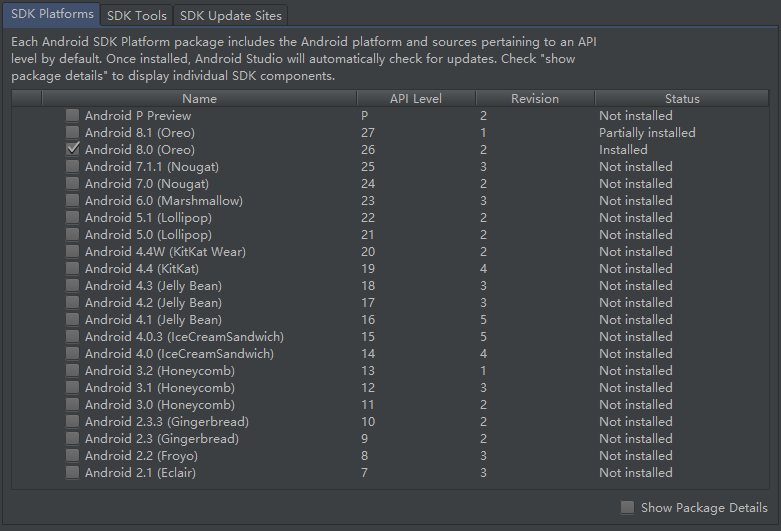Click API level 22 cell
This screenshot has width=781, height=531.
[368, 218]
